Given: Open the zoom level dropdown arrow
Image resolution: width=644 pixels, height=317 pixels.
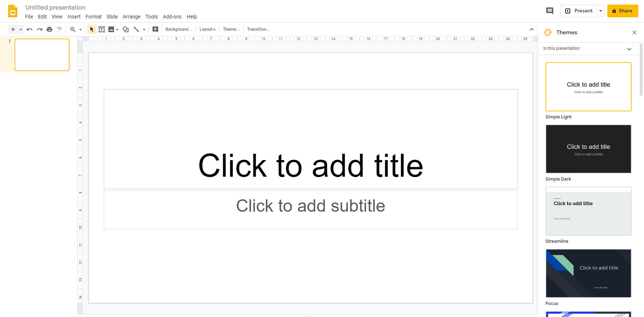Looking at the screenshot, I should click(80, 29).
